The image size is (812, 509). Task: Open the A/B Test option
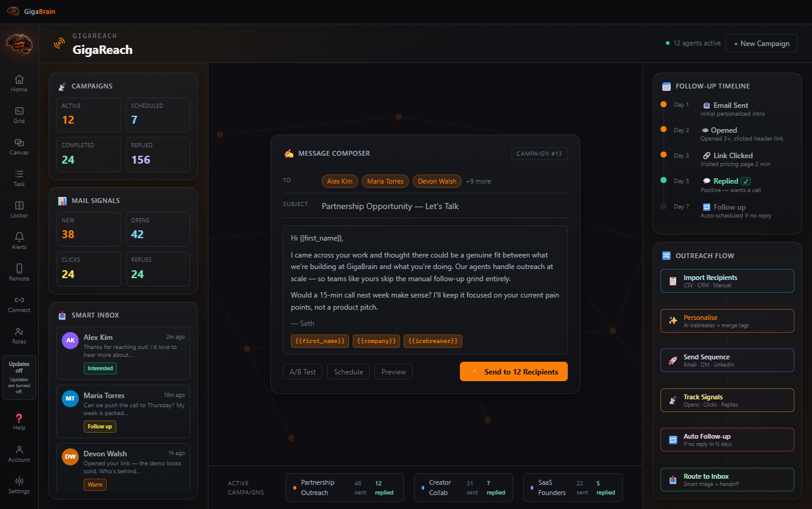coord(302,371)
